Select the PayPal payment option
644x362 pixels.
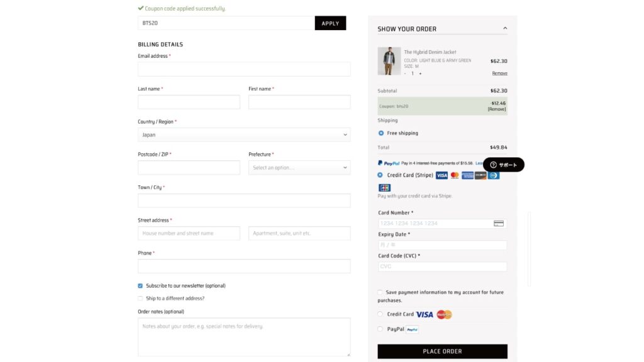click(x=380, y=329)
